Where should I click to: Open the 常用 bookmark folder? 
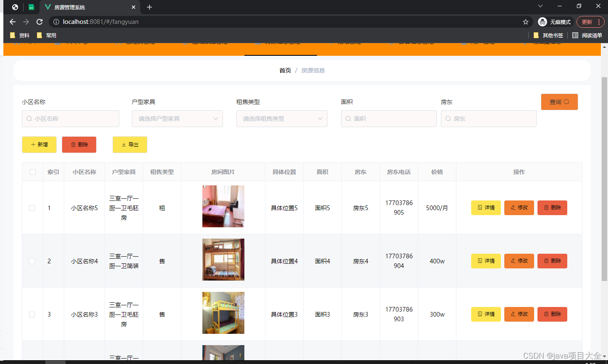[47, 36]
